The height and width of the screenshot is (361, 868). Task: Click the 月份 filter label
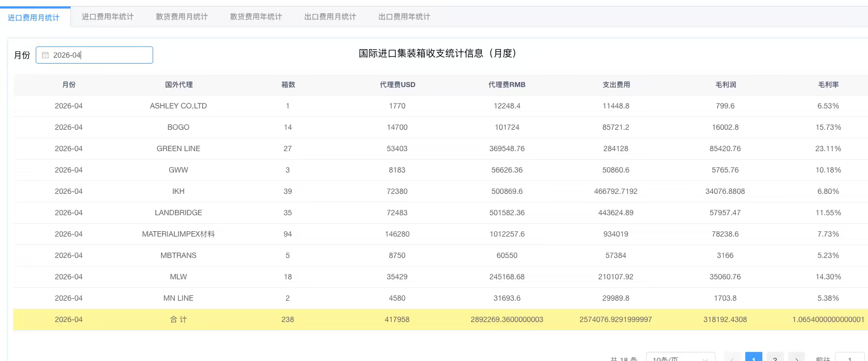[x=22, y=55]
